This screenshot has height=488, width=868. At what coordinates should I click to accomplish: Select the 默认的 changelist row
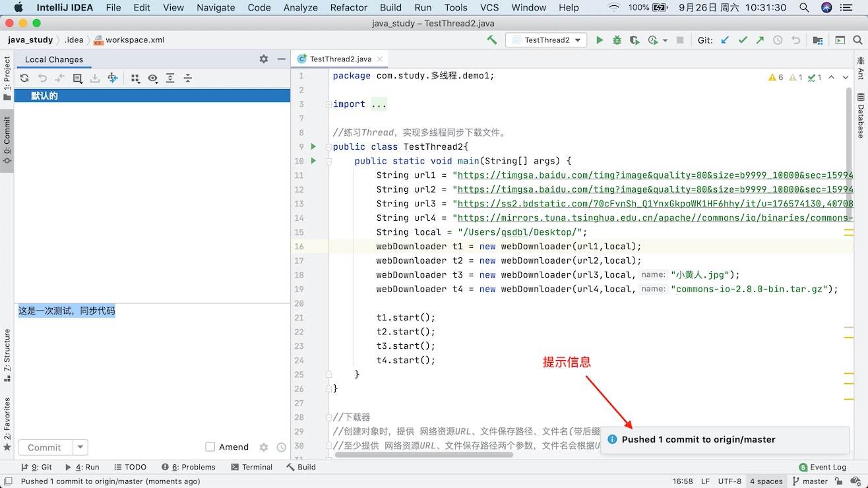point(152,96)
